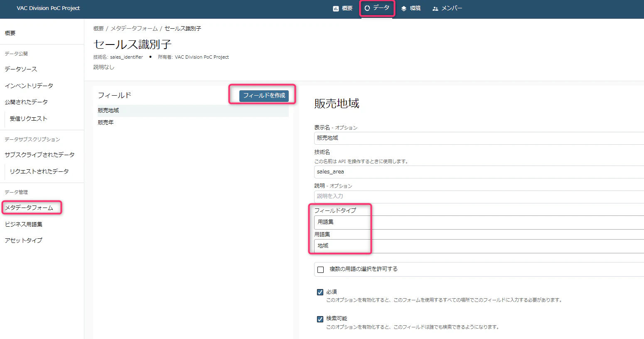Select サブスクライブされたデータ in the sidebar
The image size is (644, 339).
pos(40,155)
